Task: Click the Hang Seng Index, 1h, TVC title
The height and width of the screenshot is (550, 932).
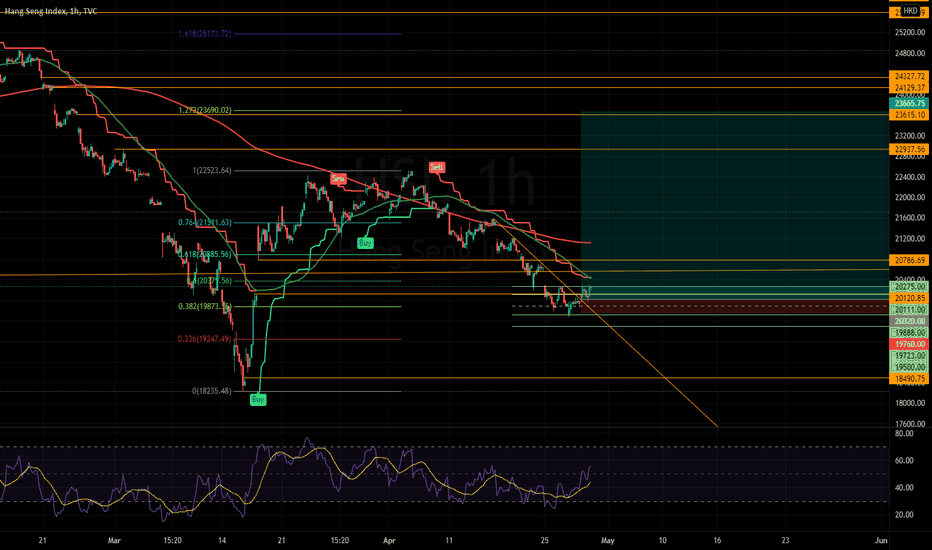Action: pyautogui.click(x=51, y=11)
